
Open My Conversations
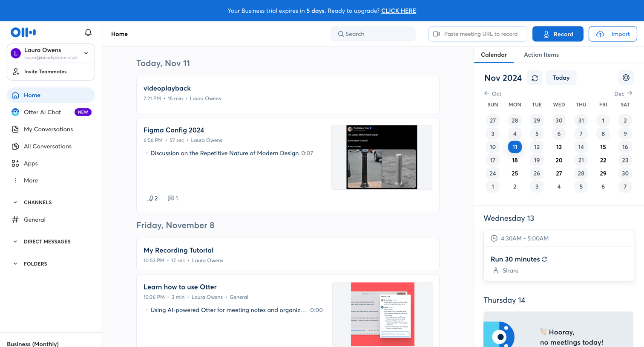(x=51, y=129)
